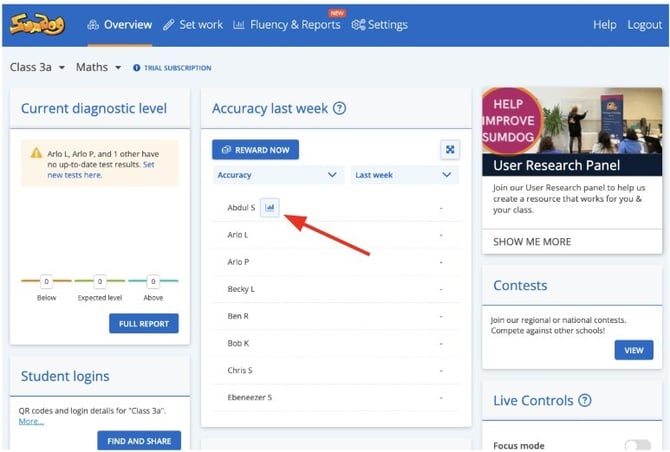
Task: Click the warning triangle icon
Action: 36,153
